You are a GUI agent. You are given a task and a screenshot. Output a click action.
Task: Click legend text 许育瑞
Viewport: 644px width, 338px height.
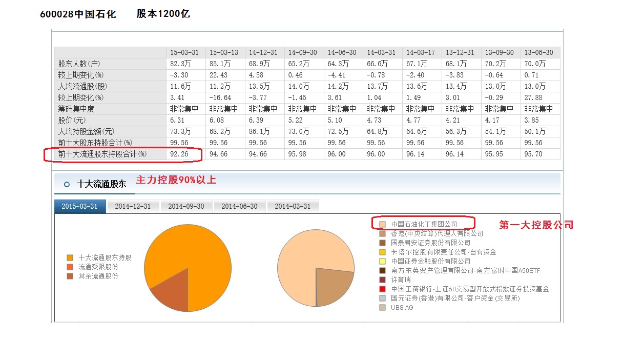tap(401, 280)
